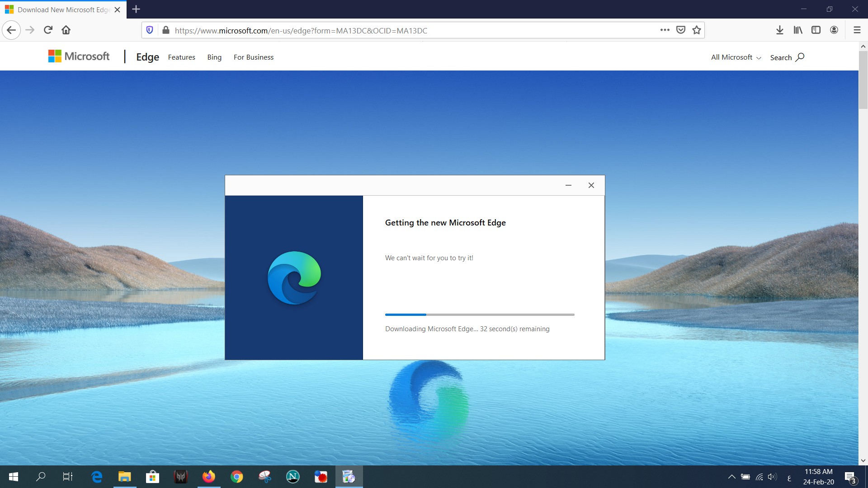Switch input language indicator
The height and width of the screenshot is (488, 868).
coord(789,478)
